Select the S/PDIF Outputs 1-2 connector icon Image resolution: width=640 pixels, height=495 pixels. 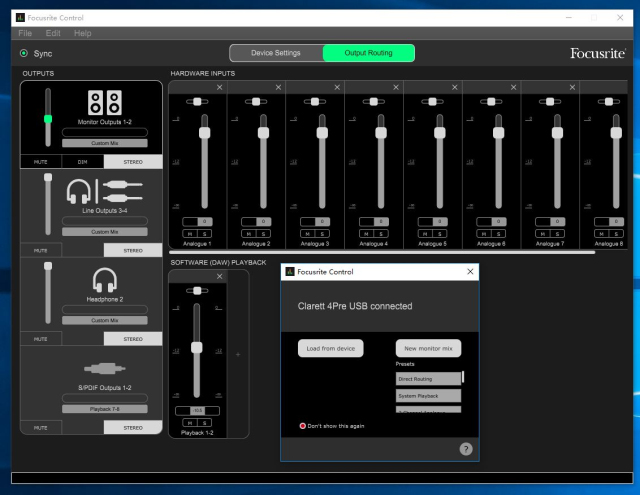(x=104, y=367)
